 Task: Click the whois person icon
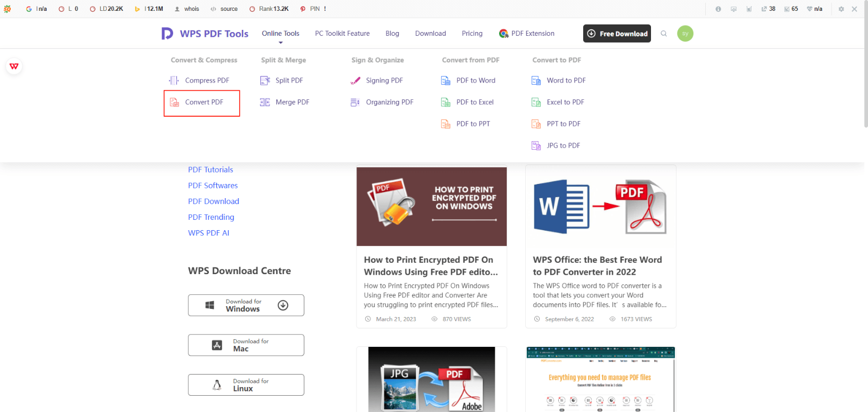pyautogui.click(x=177, y=9)
